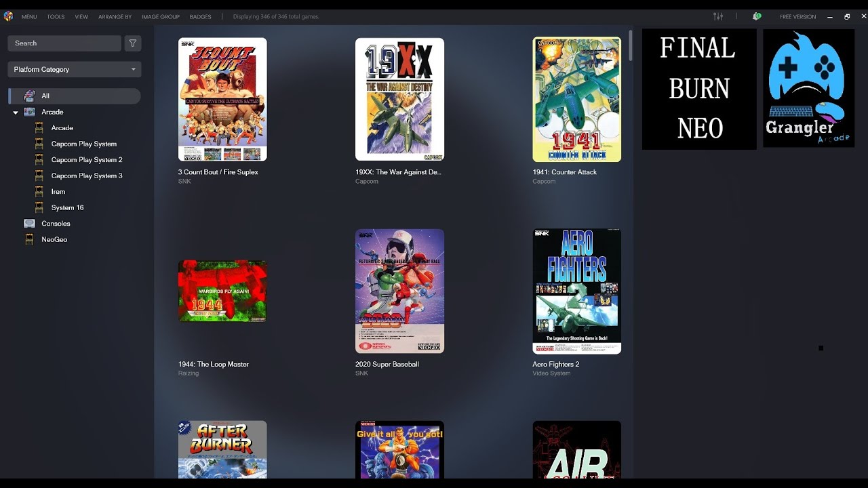Click the '2020 Super Baseball' title
The height and width of the screenshot is (488, 868).
tap(387, 365)
